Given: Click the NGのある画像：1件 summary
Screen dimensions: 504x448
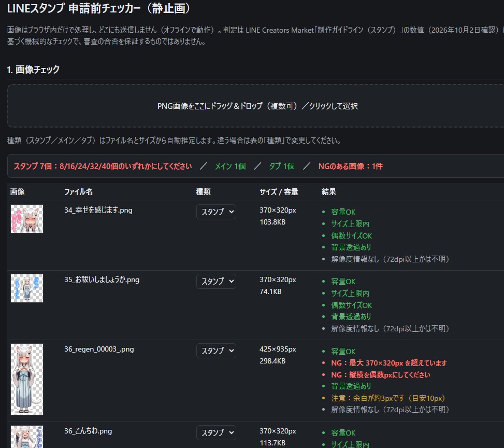Looking at the screenshot, I should [x=351, y=166].
